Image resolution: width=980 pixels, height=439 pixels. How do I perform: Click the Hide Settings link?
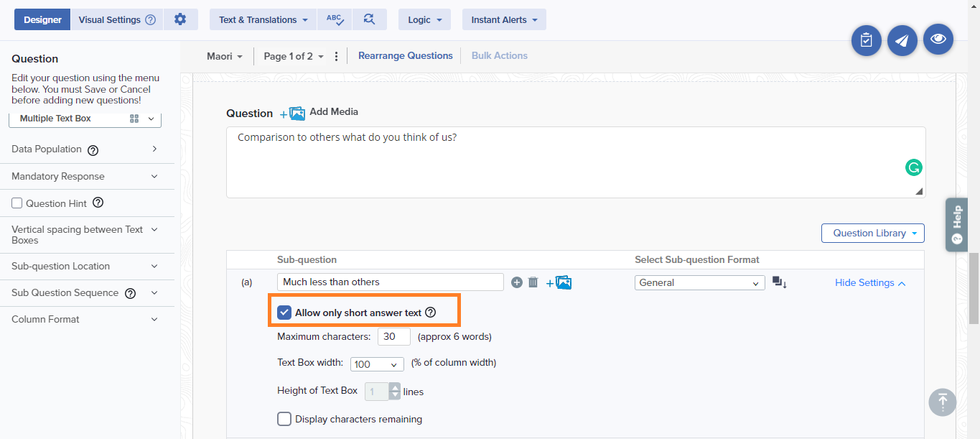pos(869,283)
